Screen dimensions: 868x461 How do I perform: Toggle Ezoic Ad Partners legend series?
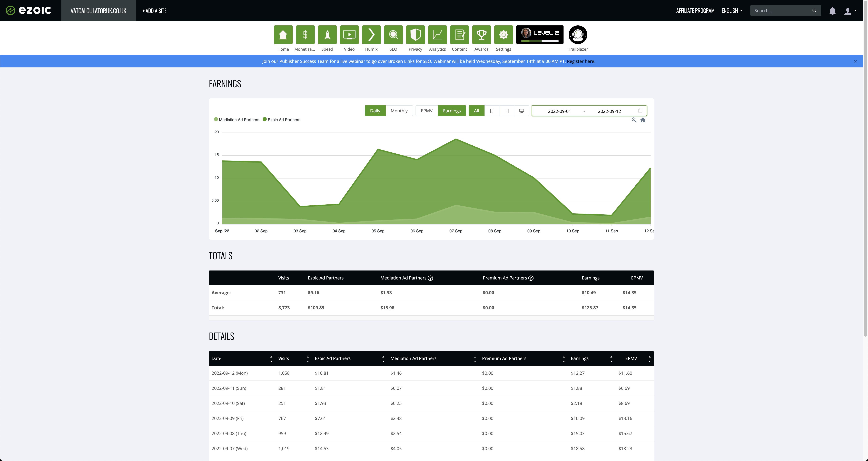click(281, 120)
